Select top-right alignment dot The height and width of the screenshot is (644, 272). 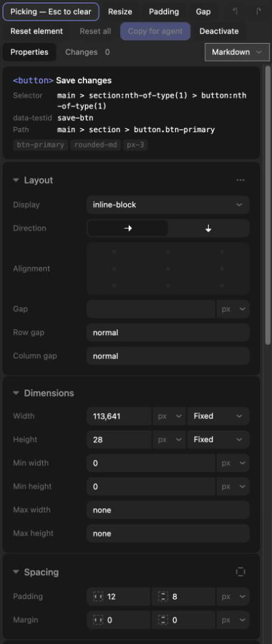coord(222,252)
